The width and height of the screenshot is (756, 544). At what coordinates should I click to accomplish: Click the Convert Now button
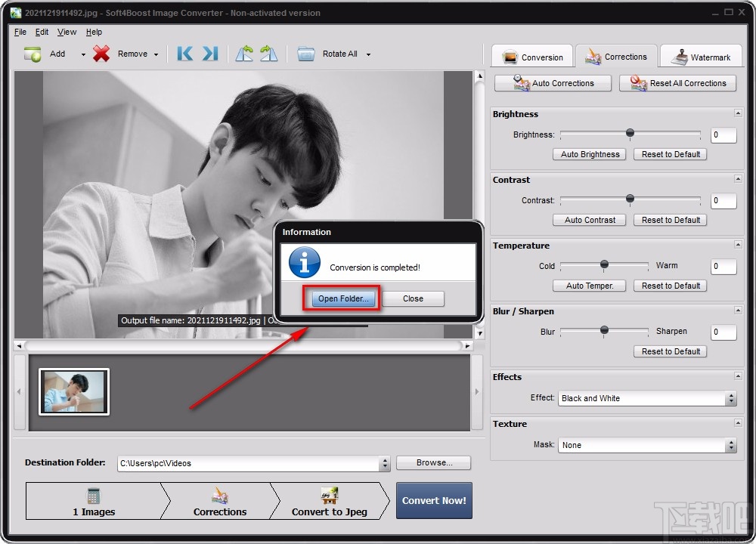434,500
